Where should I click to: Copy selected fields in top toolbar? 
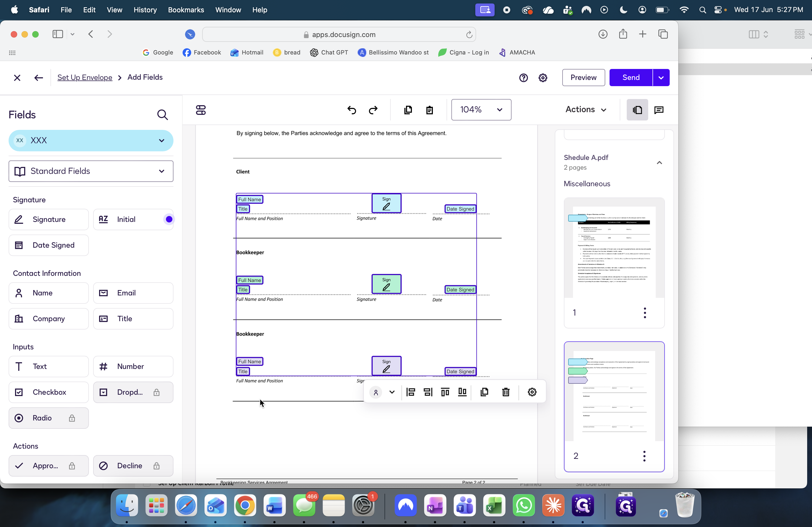coord(408,110)
